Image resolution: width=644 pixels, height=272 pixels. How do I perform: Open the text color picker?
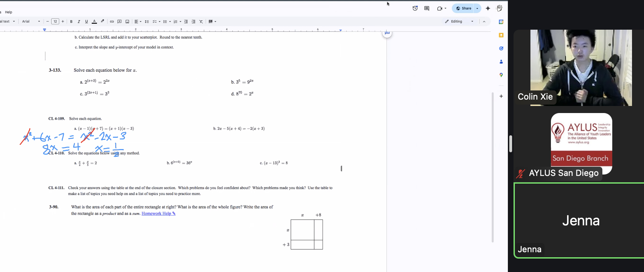[94, 22]
